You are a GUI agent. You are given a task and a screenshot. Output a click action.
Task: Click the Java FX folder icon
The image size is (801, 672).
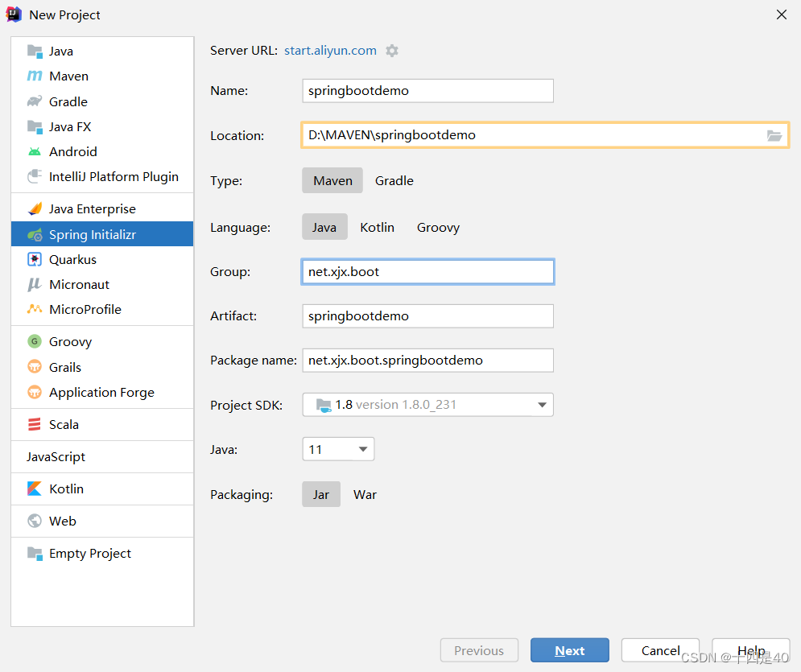tap(35, 126)
